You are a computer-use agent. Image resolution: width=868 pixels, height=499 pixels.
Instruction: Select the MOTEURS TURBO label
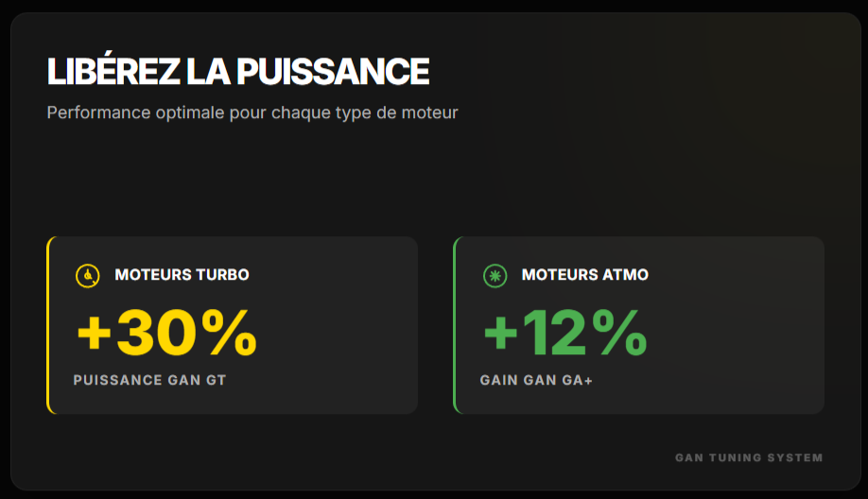(x=182, y=275)
